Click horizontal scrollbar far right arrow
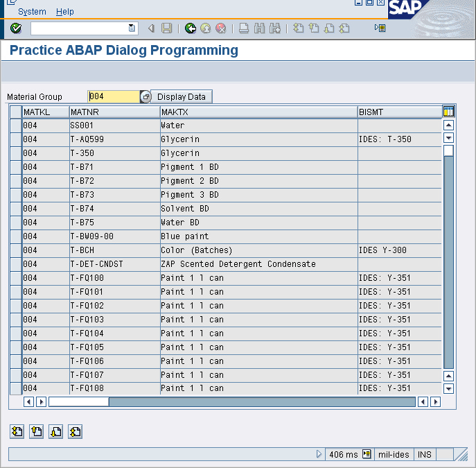The image size is (476, 468). click(435, 402)
